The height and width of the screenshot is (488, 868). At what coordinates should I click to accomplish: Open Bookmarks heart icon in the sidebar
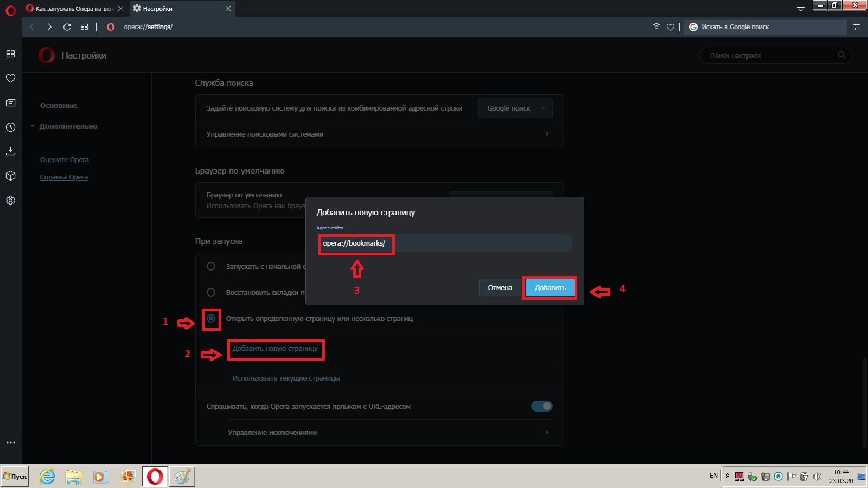(x=10, y=79)
